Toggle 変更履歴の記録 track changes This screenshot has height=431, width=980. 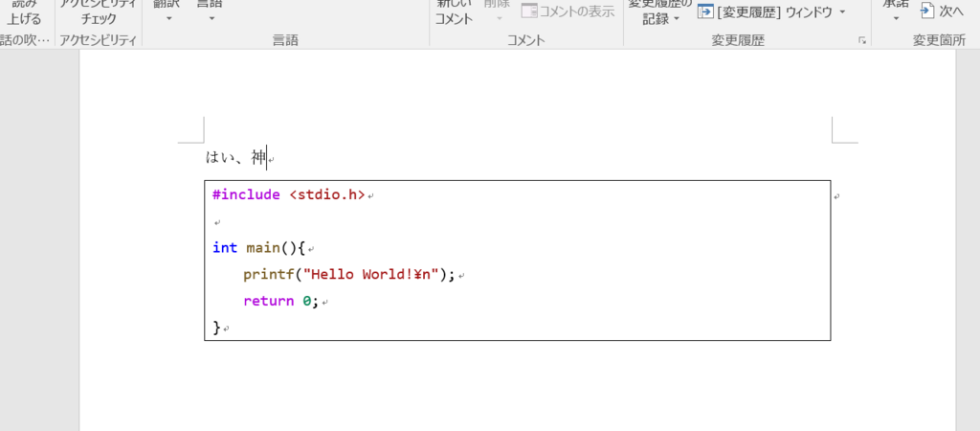(660, 12)
